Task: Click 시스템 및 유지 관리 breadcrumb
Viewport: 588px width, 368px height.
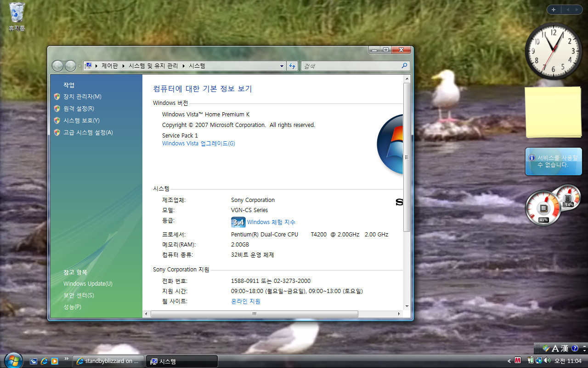Action: [x=153, y=66]
